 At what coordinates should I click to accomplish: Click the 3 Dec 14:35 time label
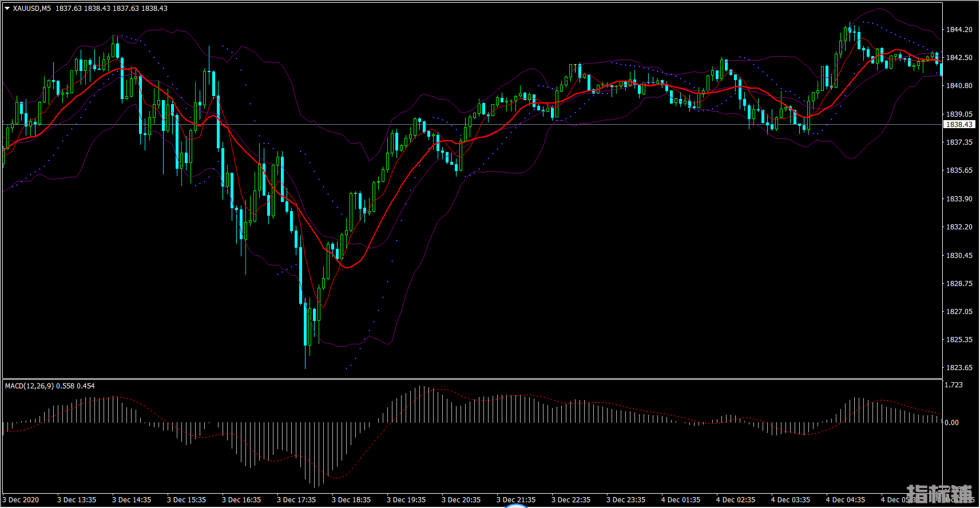pyautogui.click(x=132, y=500)
